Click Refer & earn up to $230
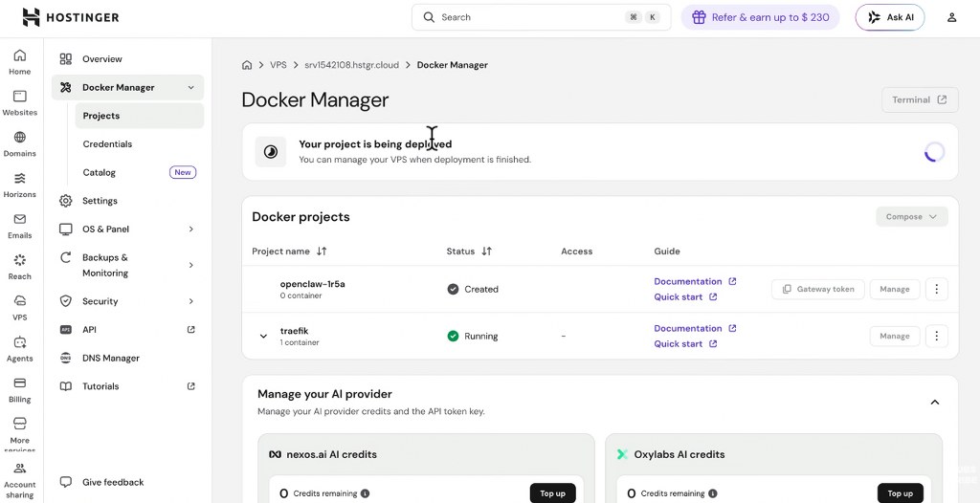 coord(761,17)
